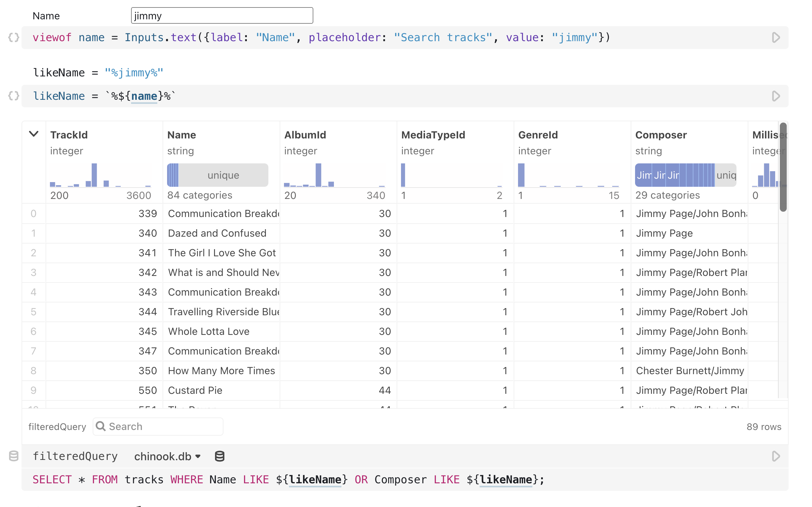
Task: Click the MediaTypeId column header
Action: [x=433, y=135]
